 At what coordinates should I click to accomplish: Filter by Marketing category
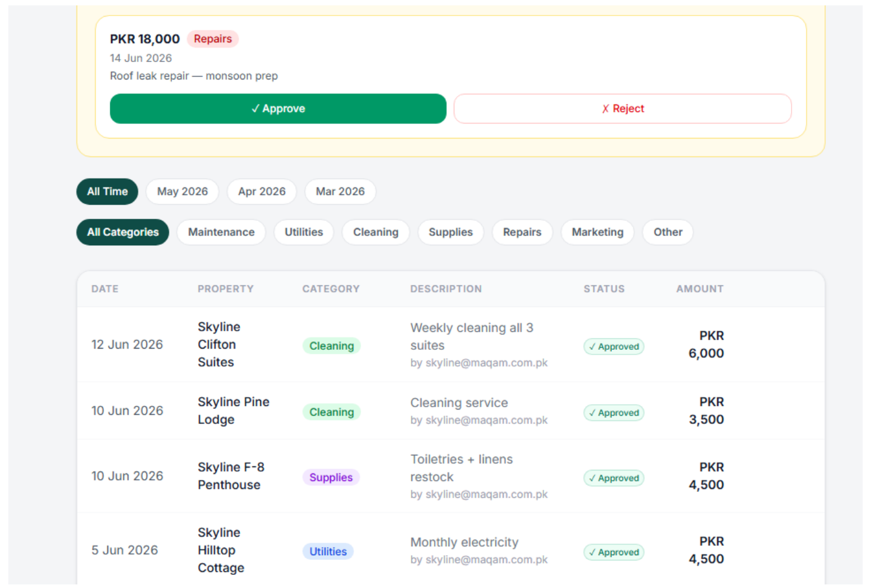(x=597, y=232)
